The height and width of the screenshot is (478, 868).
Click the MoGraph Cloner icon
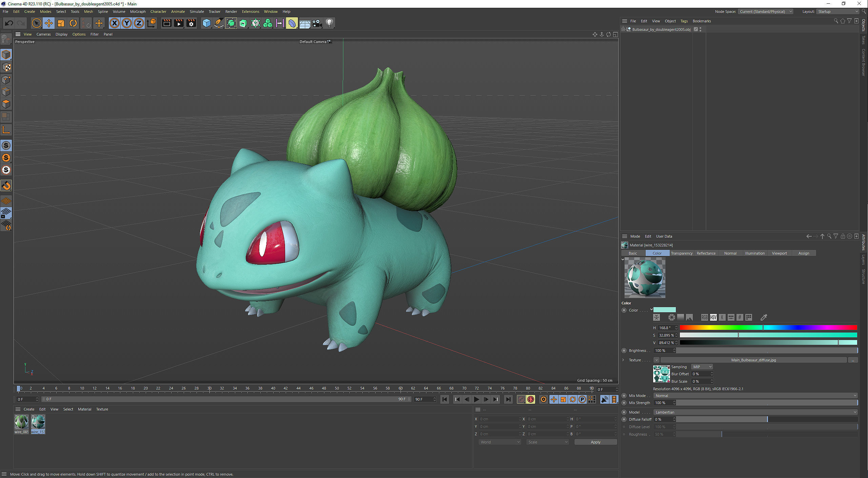pos(268,23)
